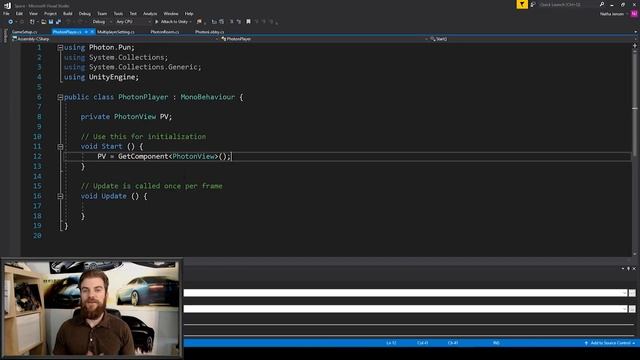640x360 pixels.
Task: Open the Assembly-CSharp project dropdown
Action: point(115,39)
